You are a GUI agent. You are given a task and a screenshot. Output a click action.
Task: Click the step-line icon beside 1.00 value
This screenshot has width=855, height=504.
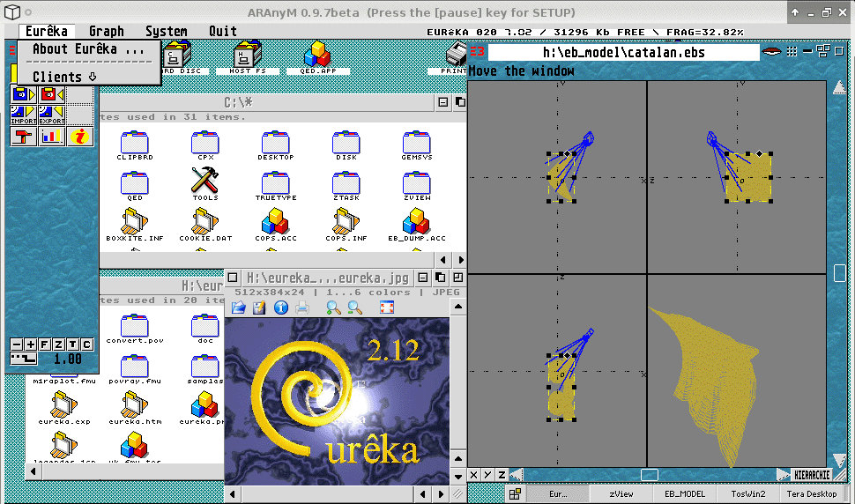[24, 359]
